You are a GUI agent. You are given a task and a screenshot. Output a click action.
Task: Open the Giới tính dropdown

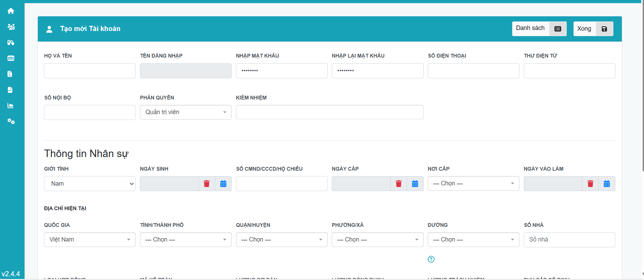click(x=90, y=184)
